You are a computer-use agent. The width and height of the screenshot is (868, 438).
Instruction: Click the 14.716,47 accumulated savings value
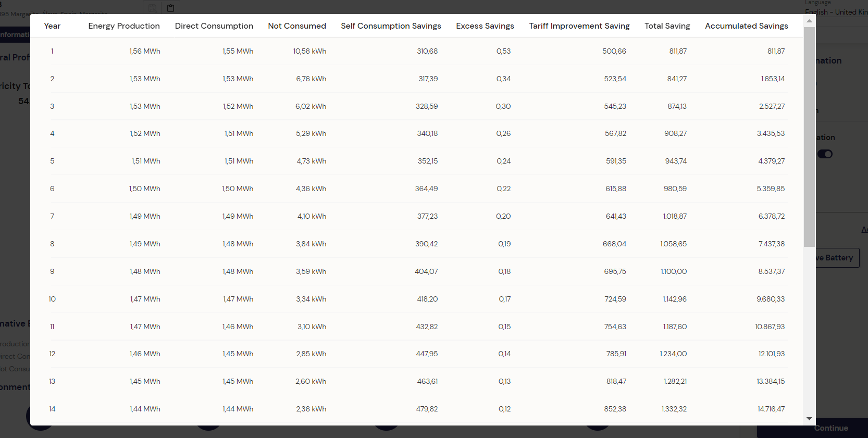click(x=771, y=409)
